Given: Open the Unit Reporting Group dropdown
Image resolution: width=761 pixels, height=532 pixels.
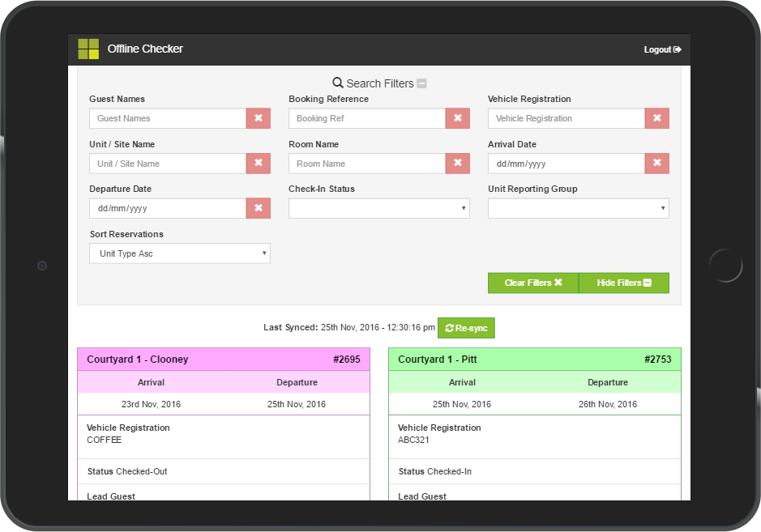Looking at the screenshot, I should pyautogui.click(x=578, y=208).
